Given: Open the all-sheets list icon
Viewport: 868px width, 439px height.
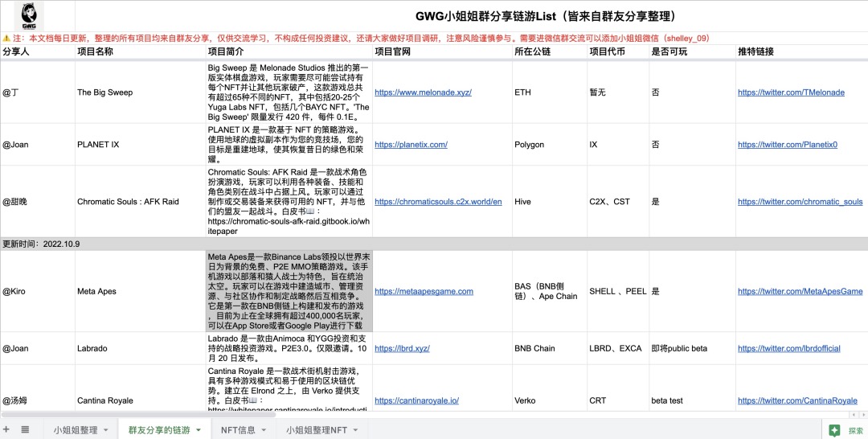Looking at the screenshot, I should click(25, 429).
